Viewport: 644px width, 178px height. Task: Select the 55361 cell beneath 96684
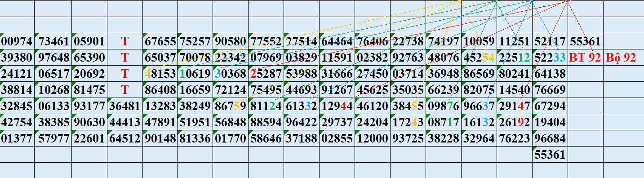550,155
